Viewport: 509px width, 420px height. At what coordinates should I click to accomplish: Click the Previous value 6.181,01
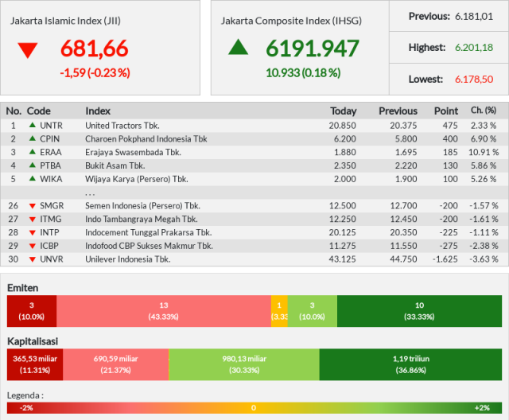pyautogui.click(x=474, y=16)
